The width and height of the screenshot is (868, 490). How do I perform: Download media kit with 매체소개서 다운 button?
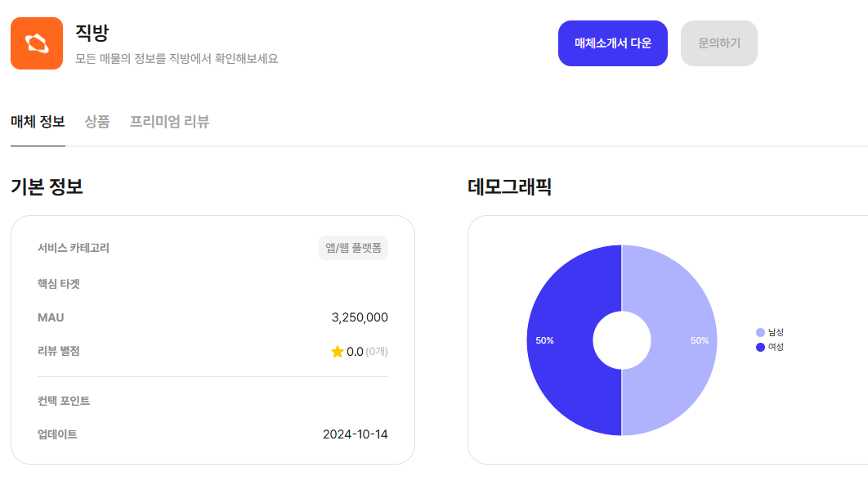[613, 43]
